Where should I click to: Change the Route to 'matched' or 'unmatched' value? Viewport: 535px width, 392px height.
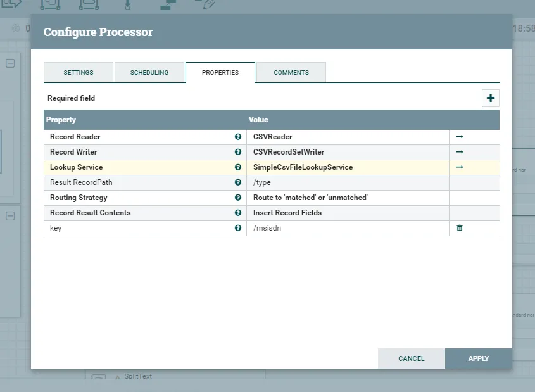(x=348, y=198)
